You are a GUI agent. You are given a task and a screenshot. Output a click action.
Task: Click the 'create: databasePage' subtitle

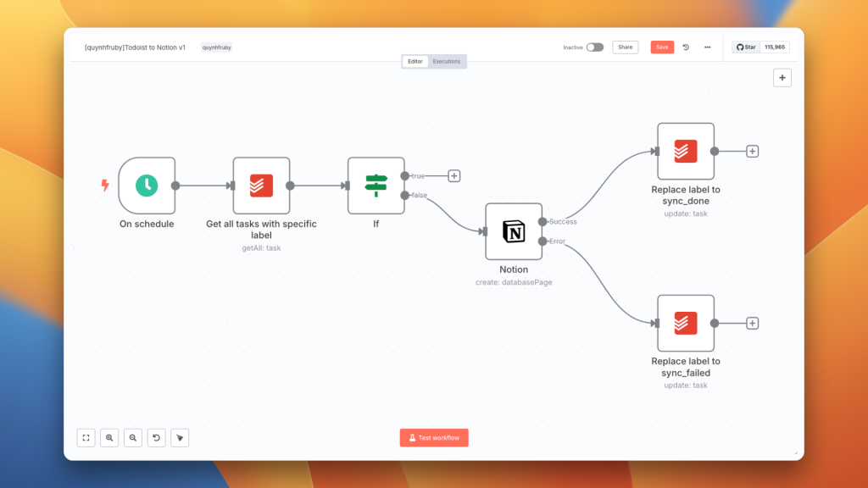[514, 282]
